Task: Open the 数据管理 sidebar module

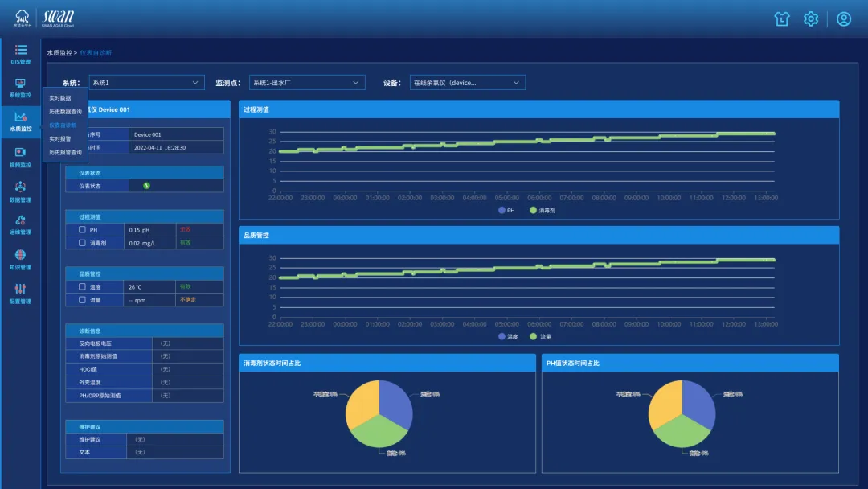Action: click(x=20, y=192)
